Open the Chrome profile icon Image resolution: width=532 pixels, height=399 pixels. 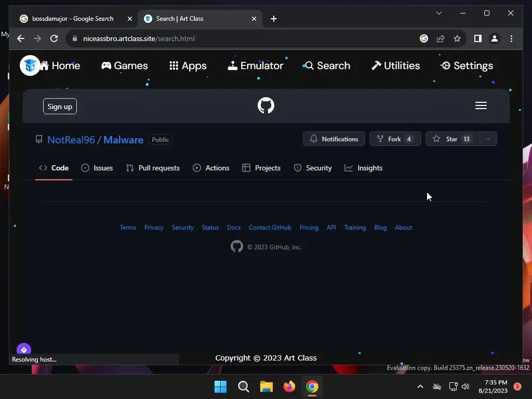495,38
